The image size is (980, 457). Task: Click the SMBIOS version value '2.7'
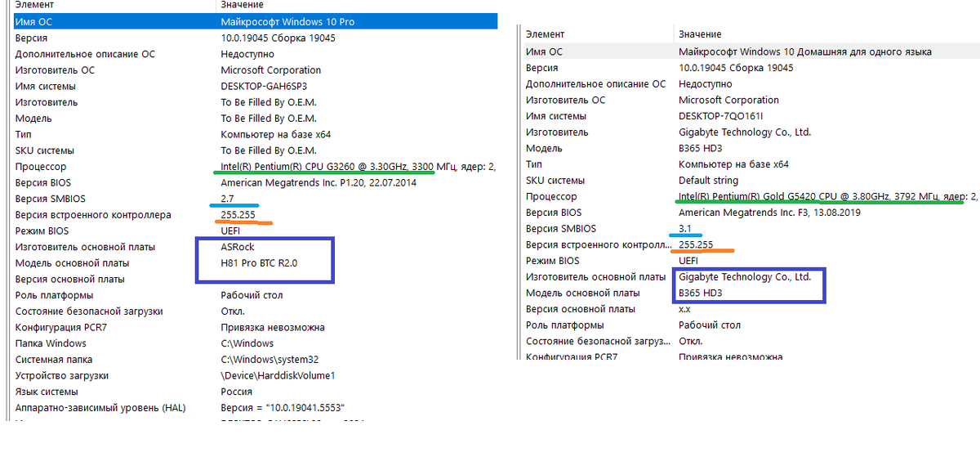pyautogui.click(x=228, y=199)
